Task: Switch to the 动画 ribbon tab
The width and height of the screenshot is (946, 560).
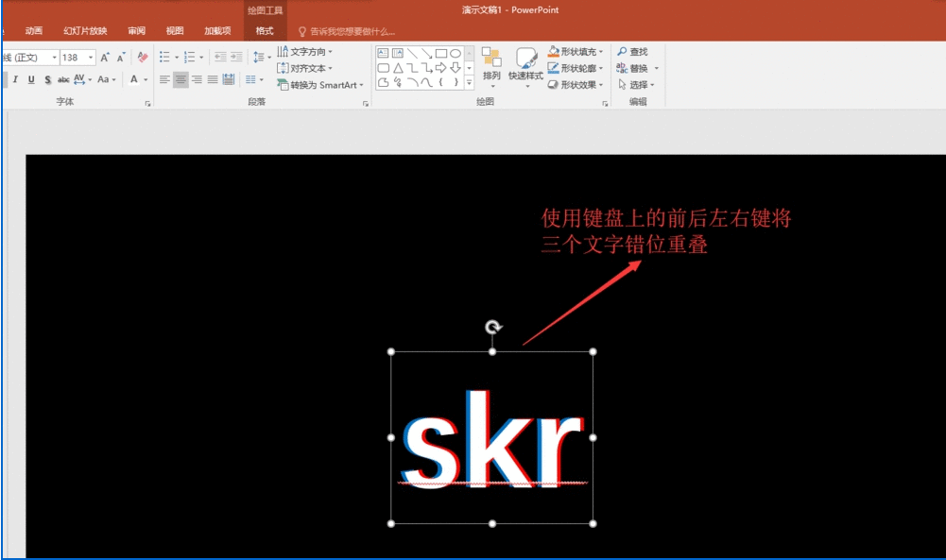Action: click(33, 29)
